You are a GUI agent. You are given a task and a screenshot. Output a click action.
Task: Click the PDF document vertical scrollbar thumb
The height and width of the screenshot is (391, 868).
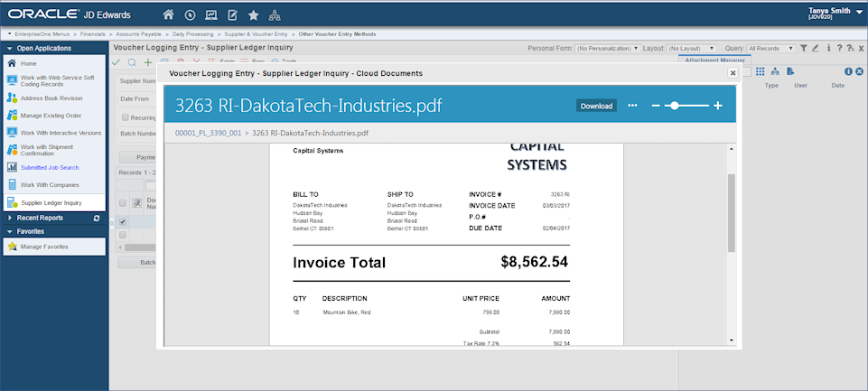click(732, 213)
